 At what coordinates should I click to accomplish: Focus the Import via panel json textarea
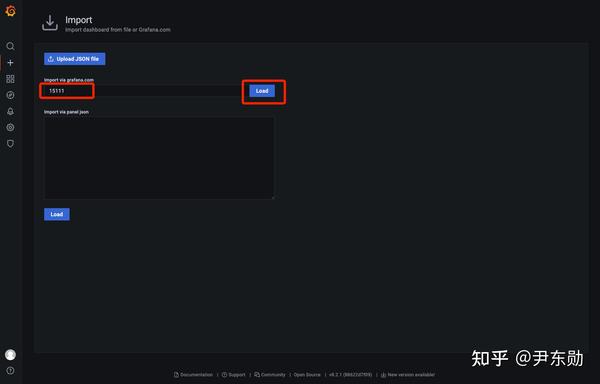[x=159, y=158]
